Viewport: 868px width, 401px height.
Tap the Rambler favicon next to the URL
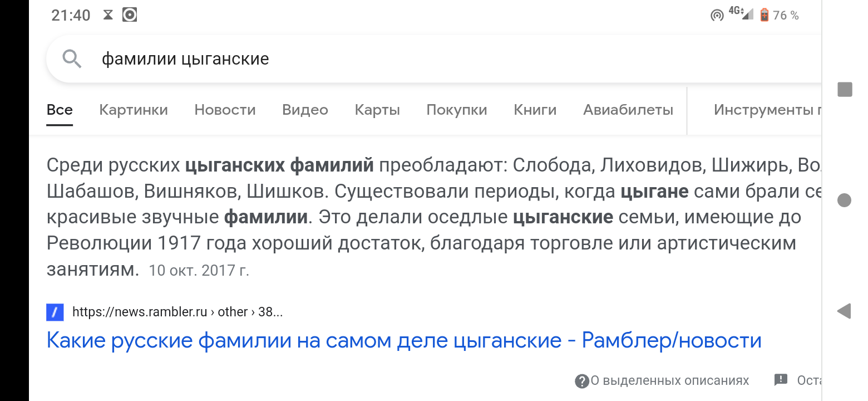[55, 312]
